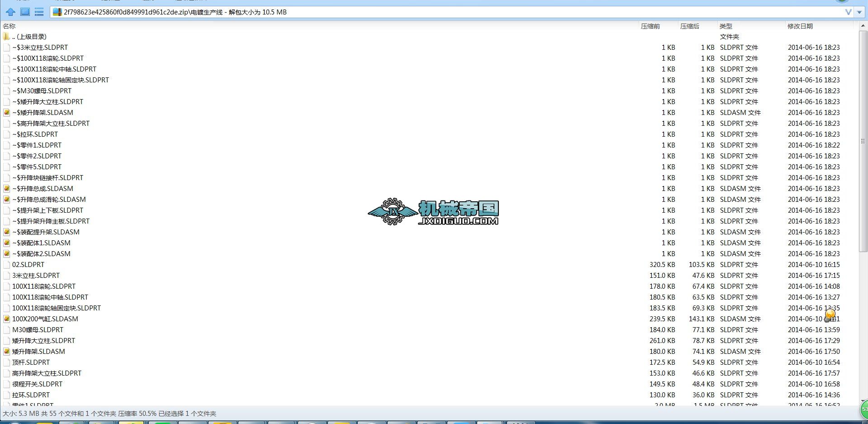
Task: Select file ~$零件1.SLDPRT
Action: tap(37, 145)
